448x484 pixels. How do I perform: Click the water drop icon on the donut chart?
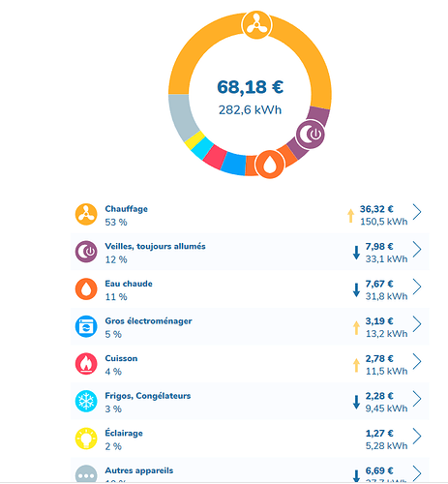tap(270, 165)
